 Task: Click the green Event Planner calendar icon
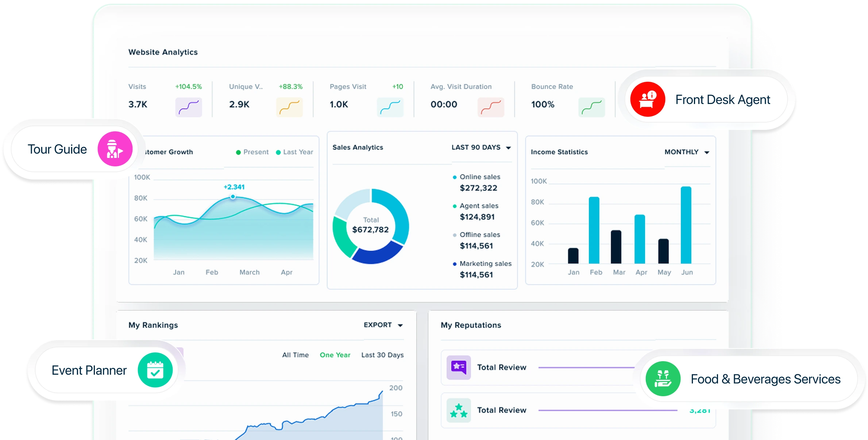155,370
